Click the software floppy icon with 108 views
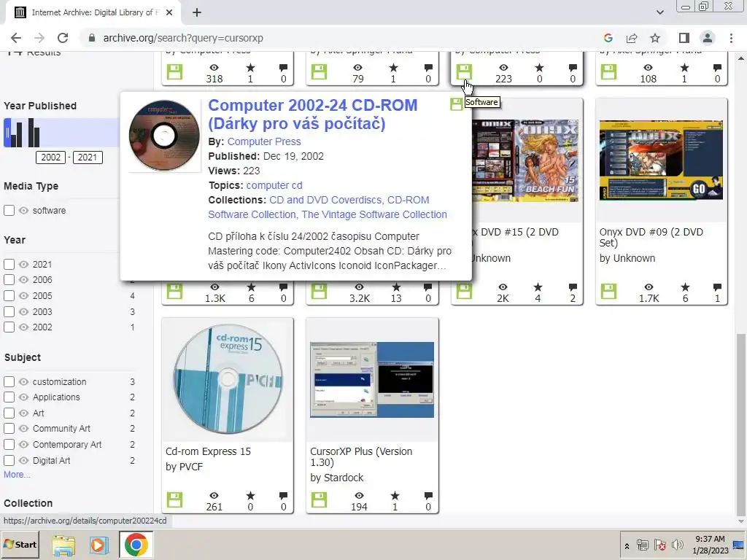This screenshot has height=560, width=747. coord(609,72)
